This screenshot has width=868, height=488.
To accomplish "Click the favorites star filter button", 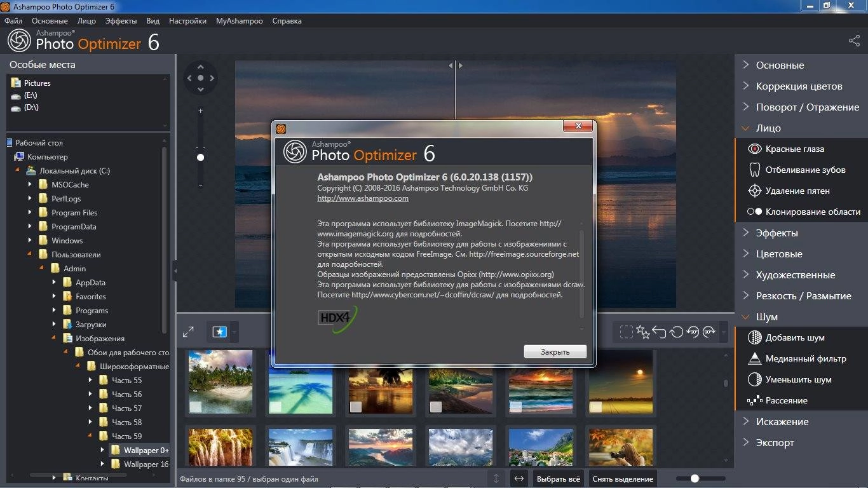I will click(219, 332).
